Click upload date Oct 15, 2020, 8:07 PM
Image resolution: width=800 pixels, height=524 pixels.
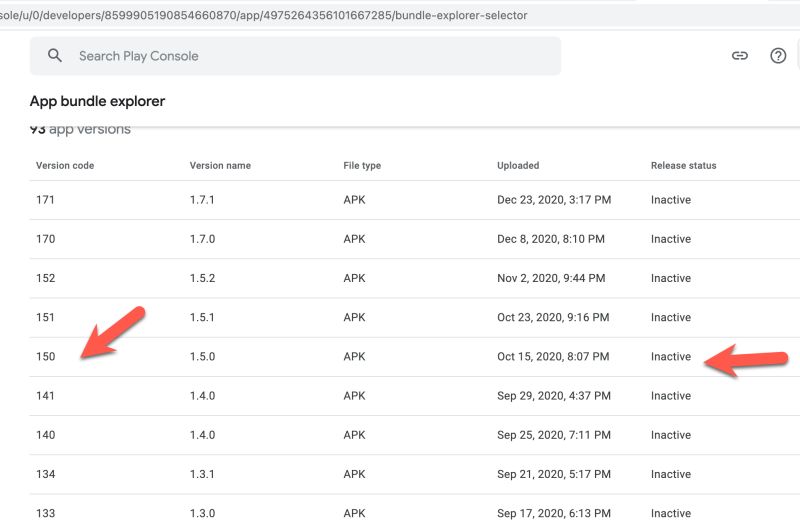[553, 357]
